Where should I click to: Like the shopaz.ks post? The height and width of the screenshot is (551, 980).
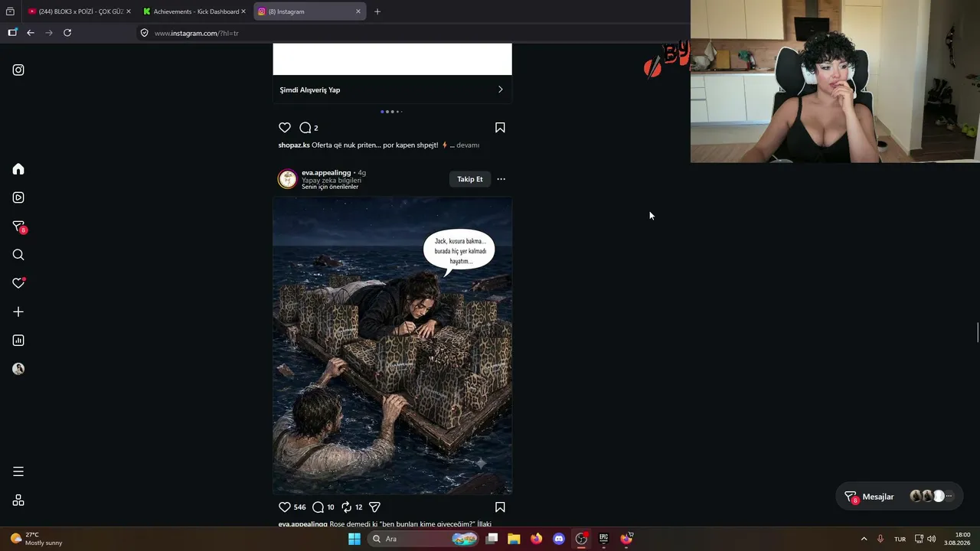(x=285, y=128)
